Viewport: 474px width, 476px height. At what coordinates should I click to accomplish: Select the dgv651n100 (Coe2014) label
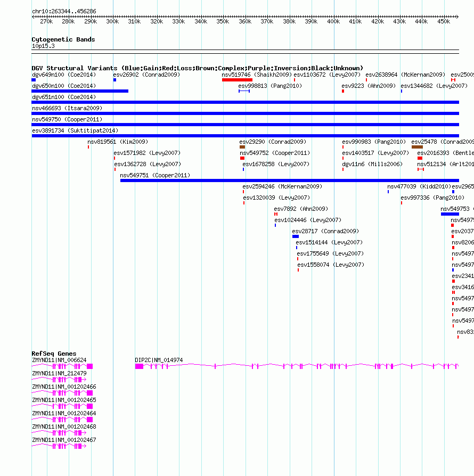(x=64, y=97)
